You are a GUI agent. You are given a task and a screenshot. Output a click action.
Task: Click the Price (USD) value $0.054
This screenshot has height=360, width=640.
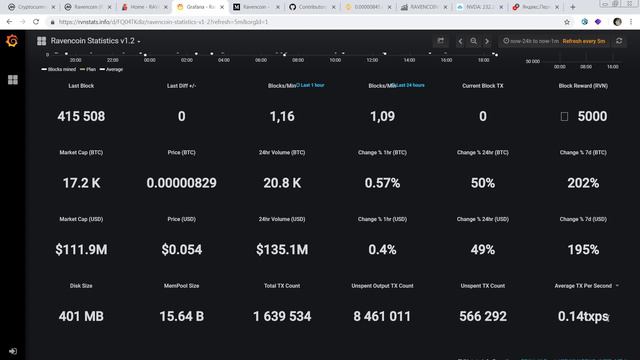181,250
